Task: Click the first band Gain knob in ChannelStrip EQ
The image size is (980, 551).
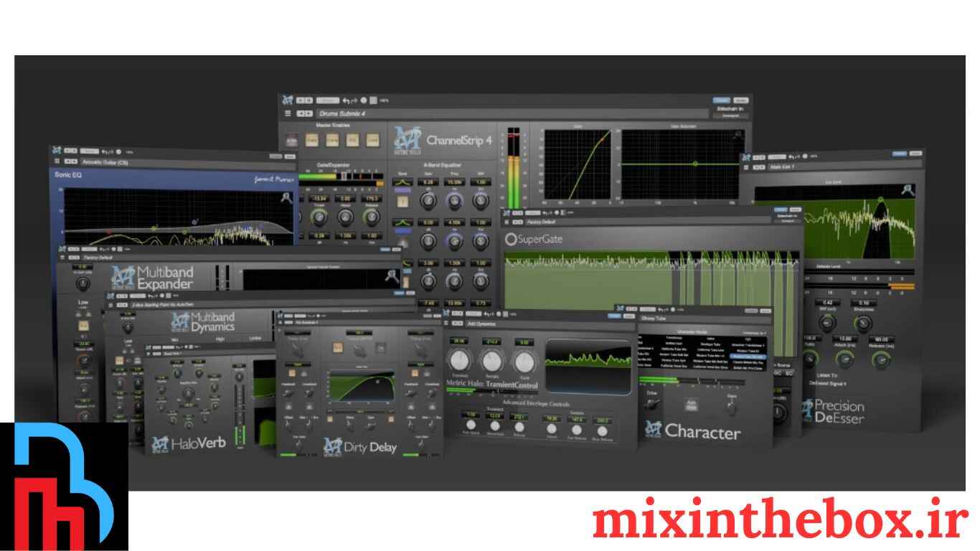Action: [428, 202]
